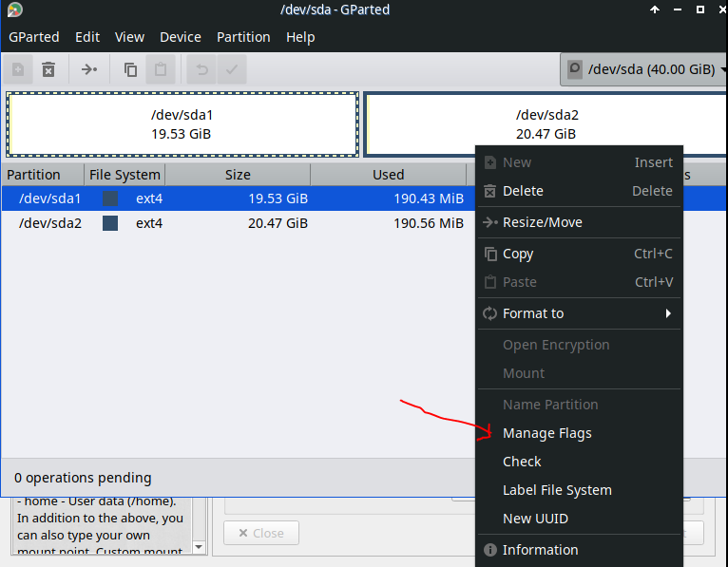Click the Used column header
The height and width of the screenshot is (567, 728).
click(388, 175)
